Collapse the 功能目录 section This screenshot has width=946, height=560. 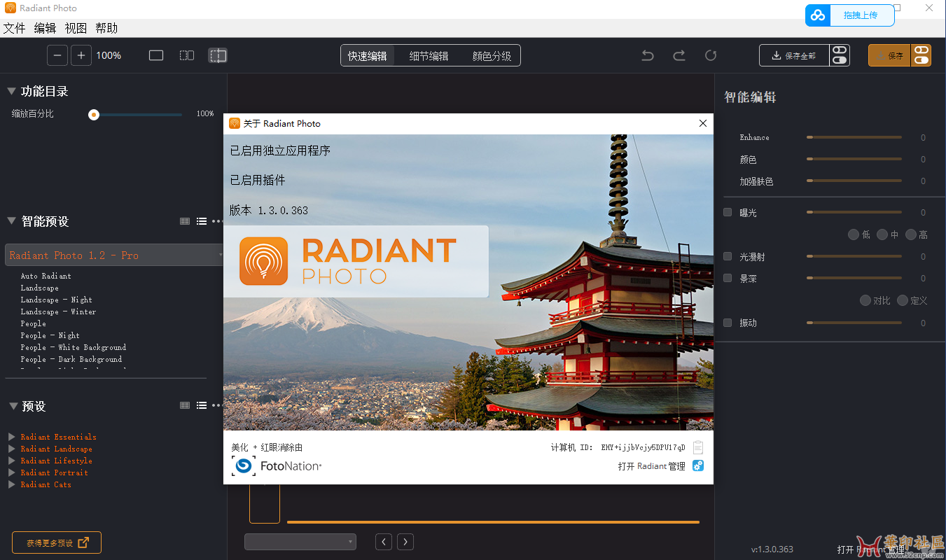(x=11, y=91)
